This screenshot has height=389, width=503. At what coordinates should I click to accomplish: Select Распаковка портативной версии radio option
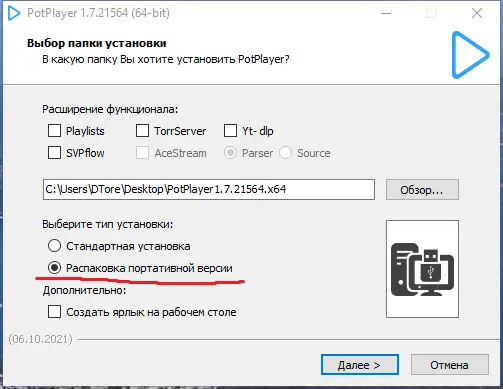pyautogui.click(x=54, y=268)
